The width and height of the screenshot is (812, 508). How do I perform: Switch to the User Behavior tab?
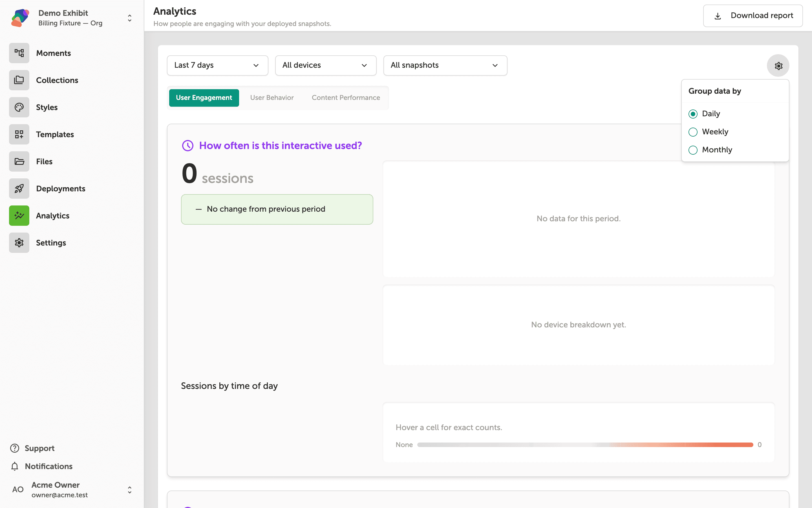click(272, 98)
